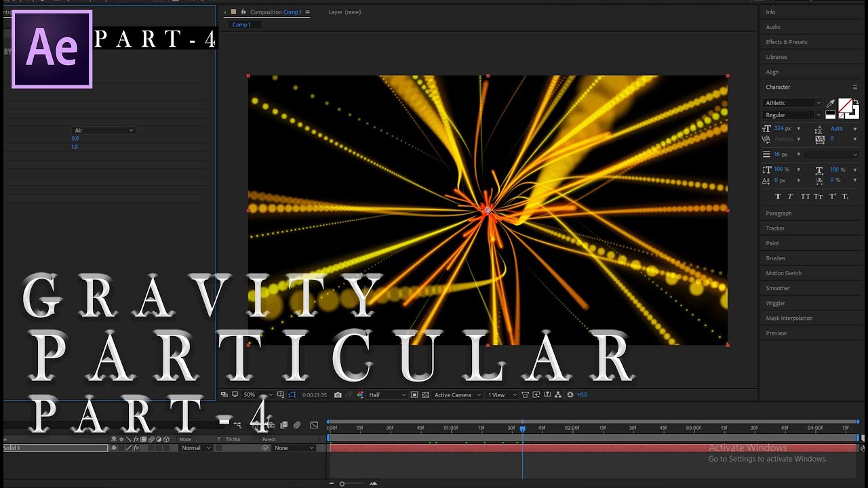Open the Half resolution dropdown
The height and width of the screenshot is (488, 868).
[x=387, y=394]
